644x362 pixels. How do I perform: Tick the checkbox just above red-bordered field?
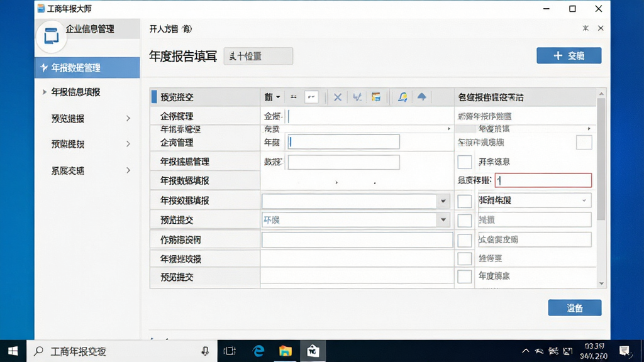tap(465, 162)
